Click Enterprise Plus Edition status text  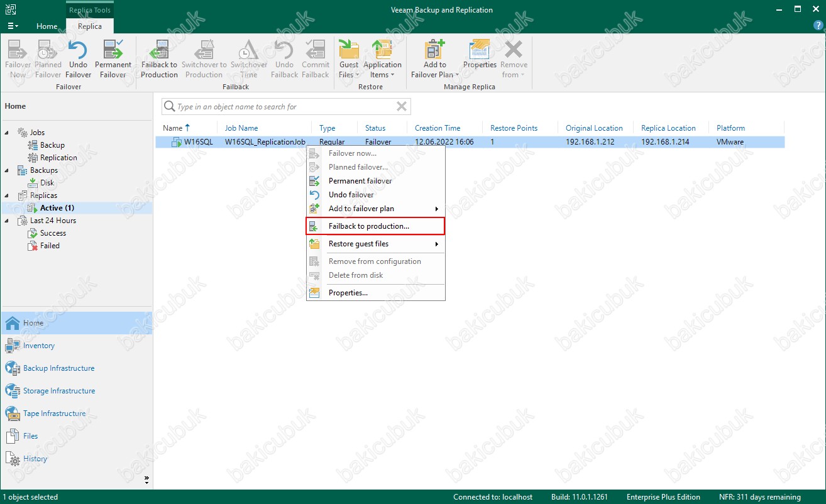coord(663,497)
